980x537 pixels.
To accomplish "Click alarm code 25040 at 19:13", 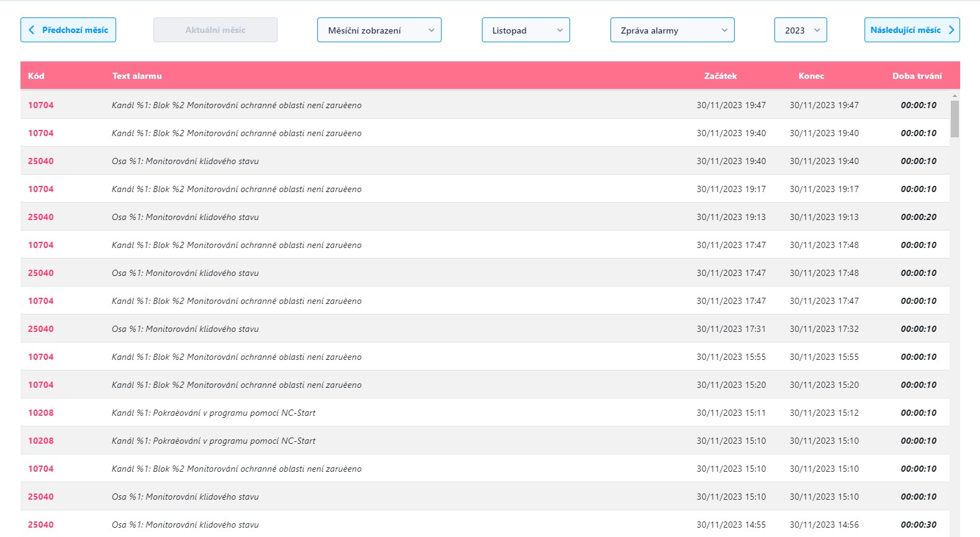I will pyautogui.click(x=41, y=217).
